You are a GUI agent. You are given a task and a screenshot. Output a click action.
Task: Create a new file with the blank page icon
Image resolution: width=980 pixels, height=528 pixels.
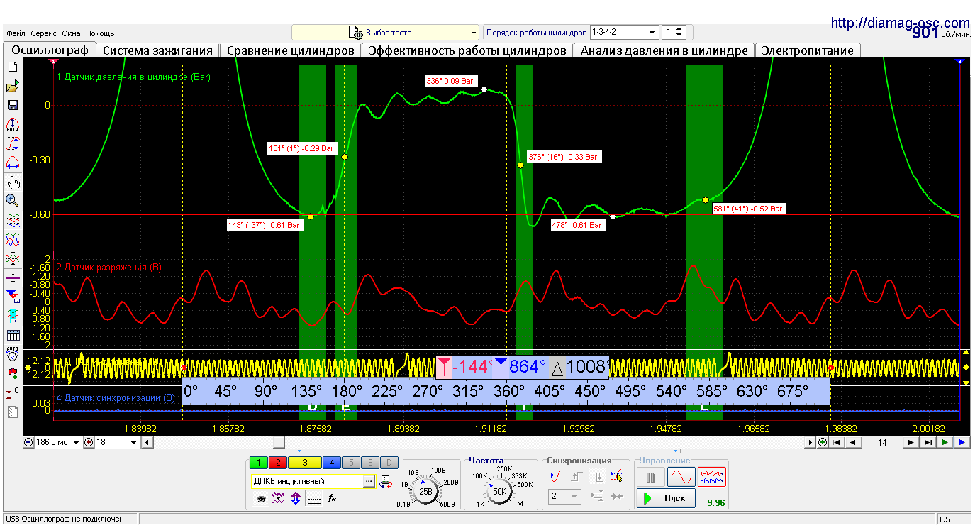coord(12,67)
